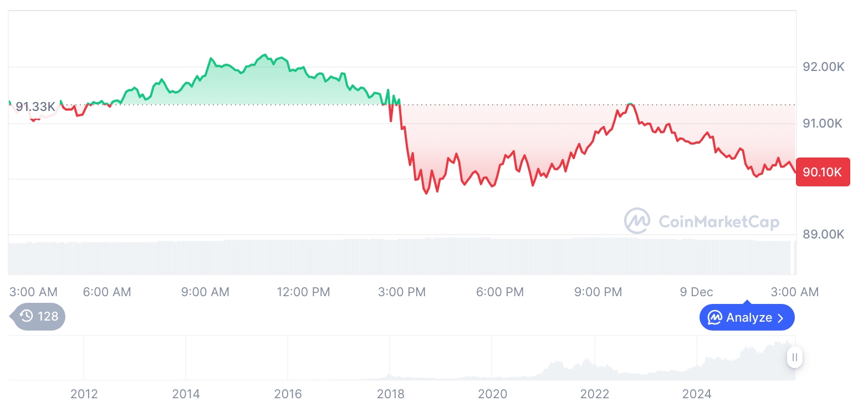Click the 92.00K price axis label
This screenshot has height=406, width=868.
point(823,67)
